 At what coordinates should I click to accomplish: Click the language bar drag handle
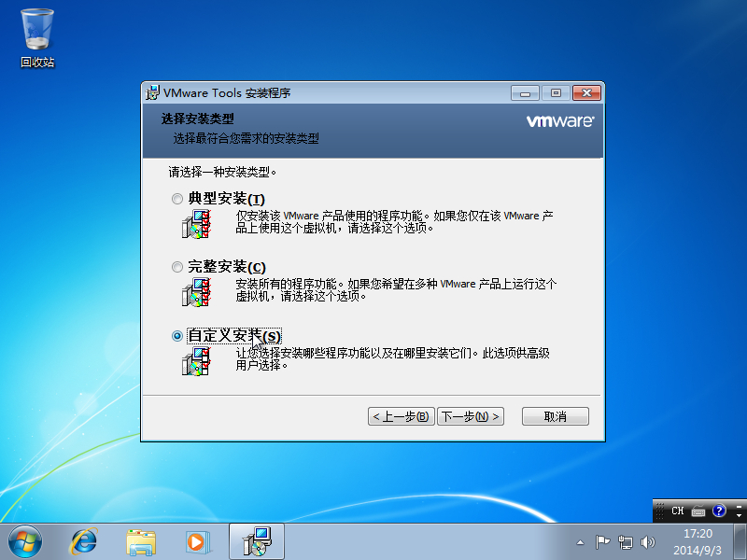point(660,511)
